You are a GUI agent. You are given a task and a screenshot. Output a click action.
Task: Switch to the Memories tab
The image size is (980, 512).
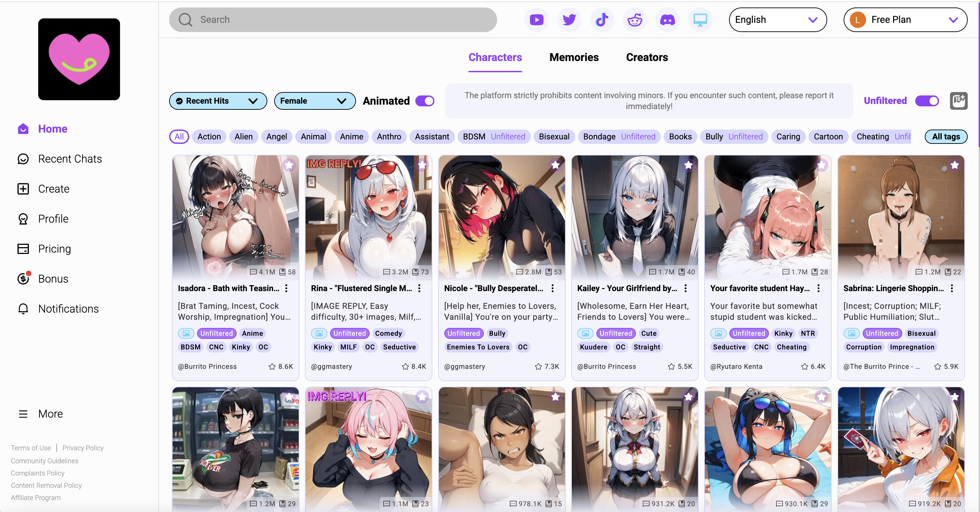pyautogui.click(x=574, y=57)
